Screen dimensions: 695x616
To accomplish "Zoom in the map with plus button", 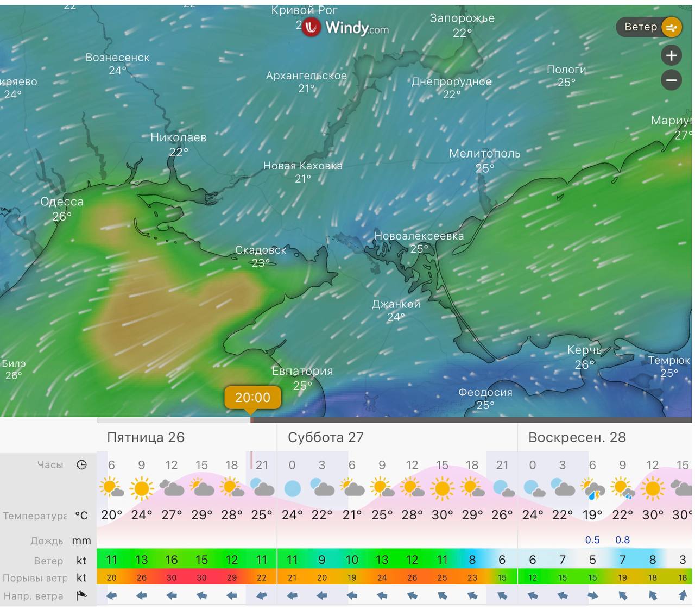I will 672,55.
